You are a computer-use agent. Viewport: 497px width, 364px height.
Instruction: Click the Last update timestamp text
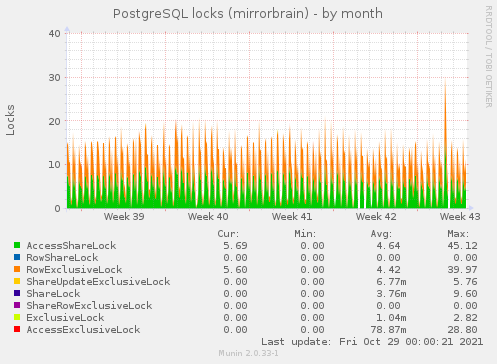click(x=372, y=342)
